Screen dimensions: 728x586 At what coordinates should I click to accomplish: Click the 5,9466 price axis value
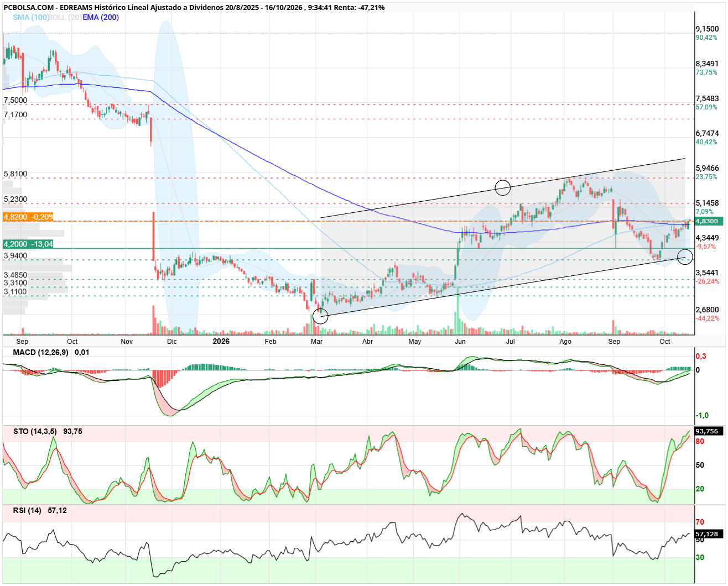coord(708,169)
